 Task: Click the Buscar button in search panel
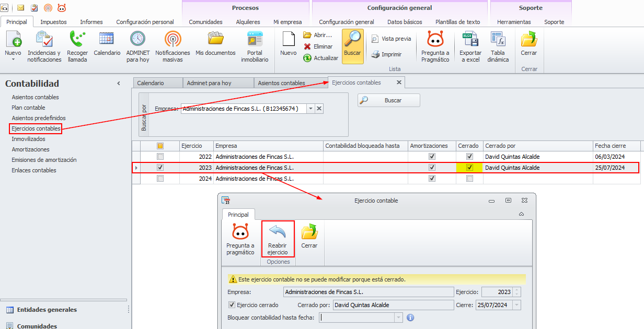pyautogui.click(x=388, y=100)
